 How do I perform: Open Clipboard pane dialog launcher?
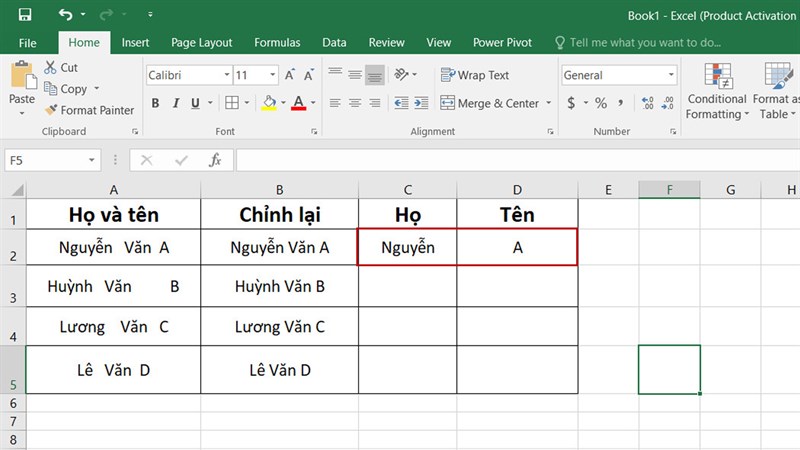pyautogui.click(x=135, y=132)
